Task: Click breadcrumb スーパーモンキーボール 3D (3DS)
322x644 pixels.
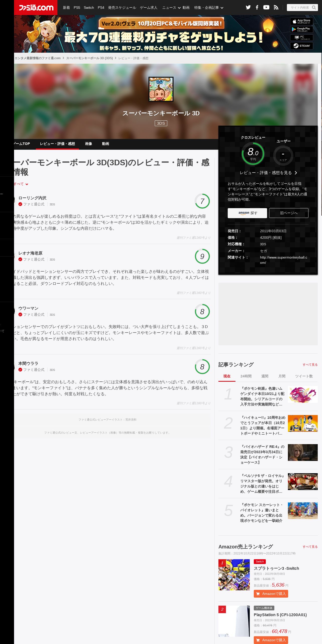Action: [90, 58]
